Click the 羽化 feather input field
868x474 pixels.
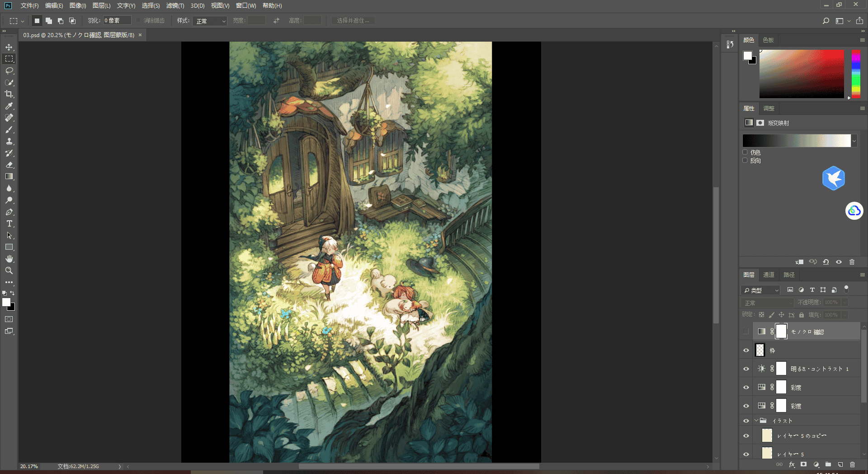point(117,21)
